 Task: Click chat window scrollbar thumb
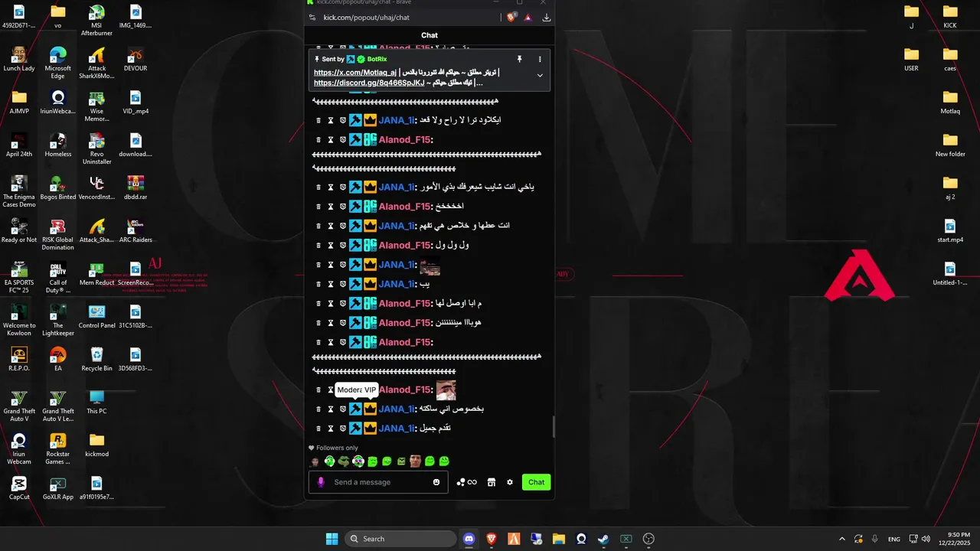pyautogui.click(x=554, y=426)
